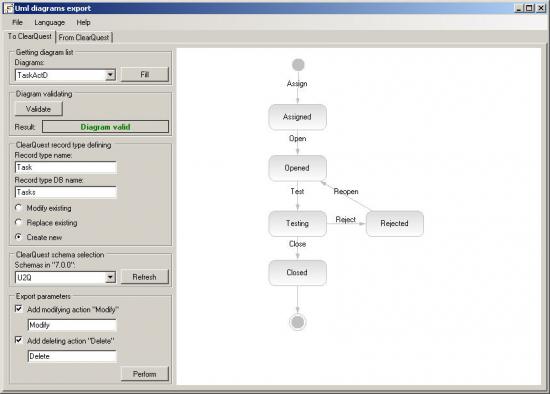The width and height of the screenshot is (550, 394).
Task: Click the Test transition label
Action: tap(297, 191)
